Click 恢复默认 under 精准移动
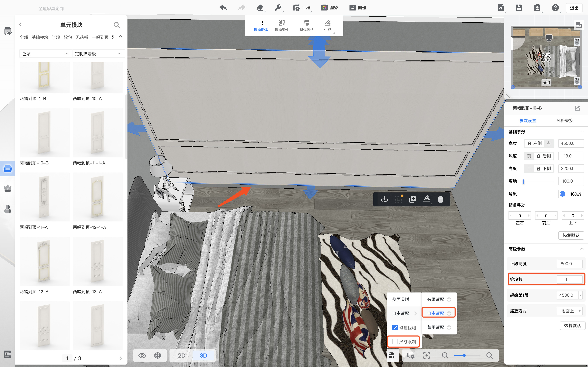588x367 pixels. pyautogui.click(x=571, y=235)
